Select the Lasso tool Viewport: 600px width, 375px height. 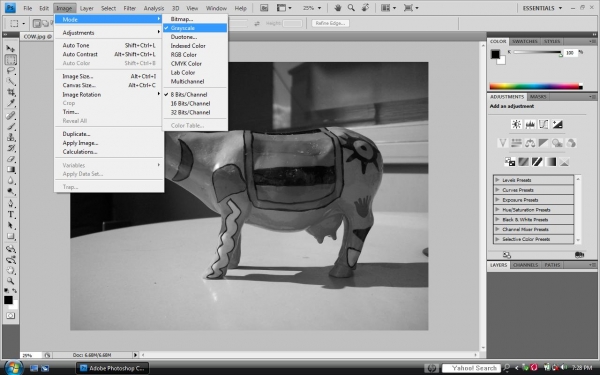click(x=10, y=70)
